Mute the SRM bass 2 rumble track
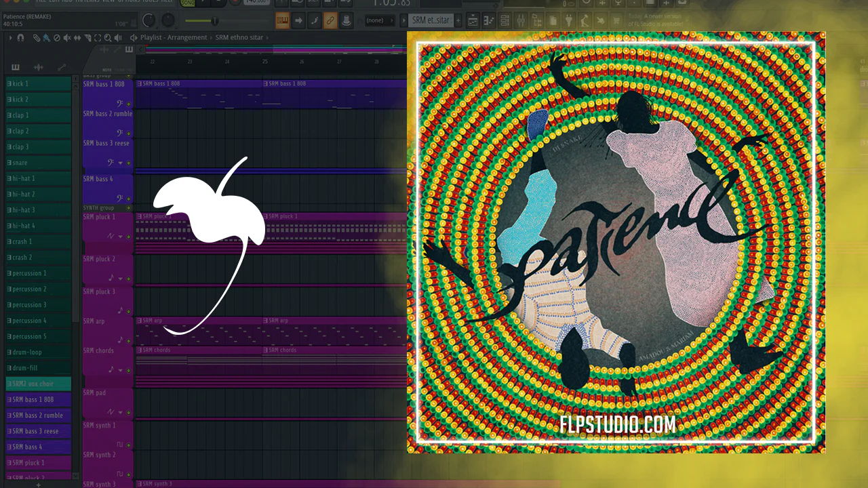Image resolution: width=868 pixels, height=488 pixels. click(129, 133)
